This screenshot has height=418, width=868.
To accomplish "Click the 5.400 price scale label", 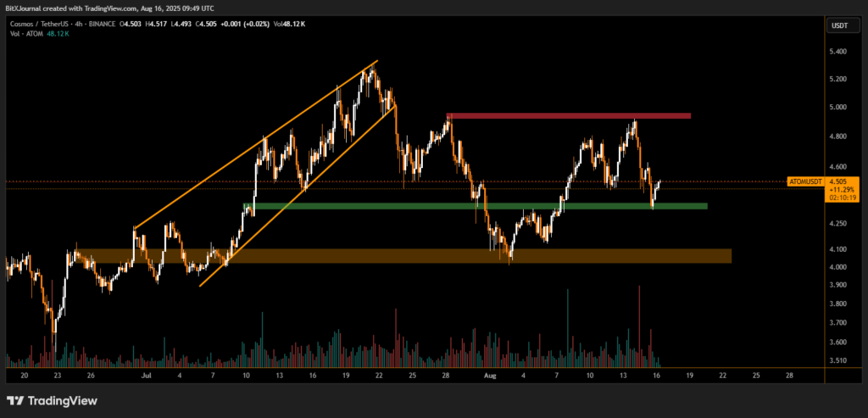I will pos(837,52).
